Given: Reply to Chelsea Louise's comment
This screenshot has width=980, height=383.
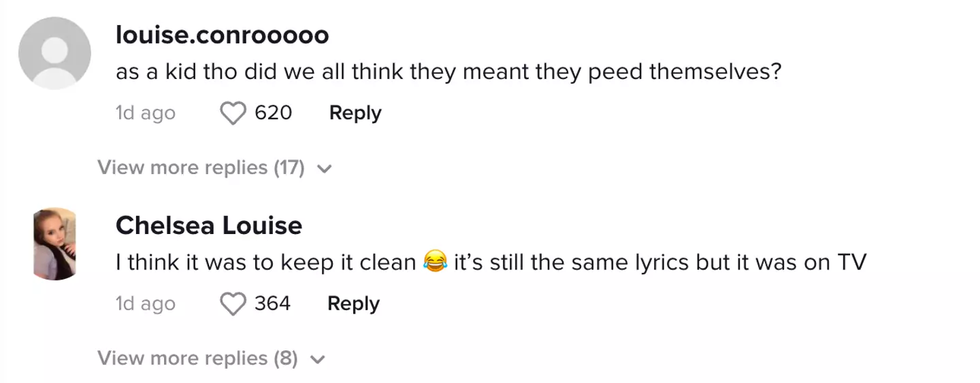Looking at the screenshot, I should tap(353, 303).
